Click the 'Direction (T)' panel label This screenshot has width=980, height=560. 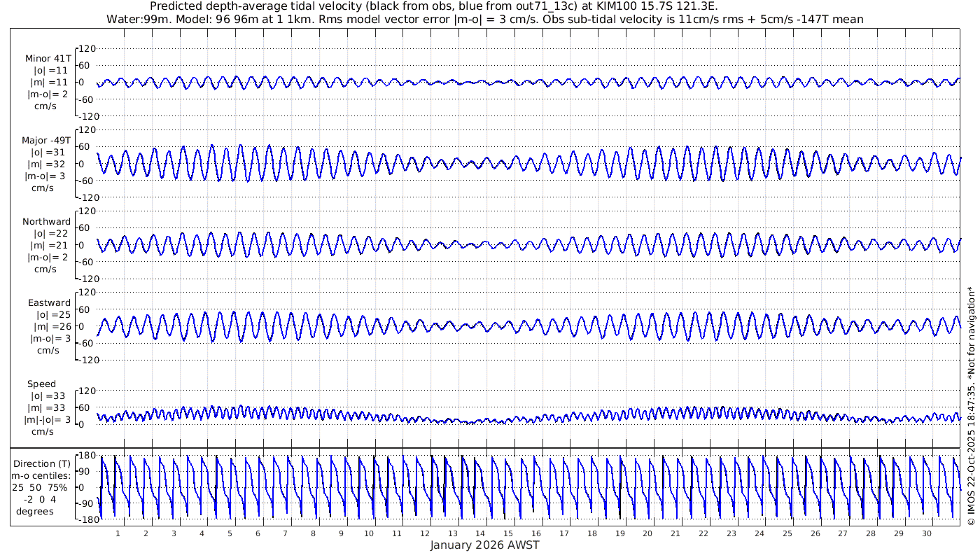43,463
